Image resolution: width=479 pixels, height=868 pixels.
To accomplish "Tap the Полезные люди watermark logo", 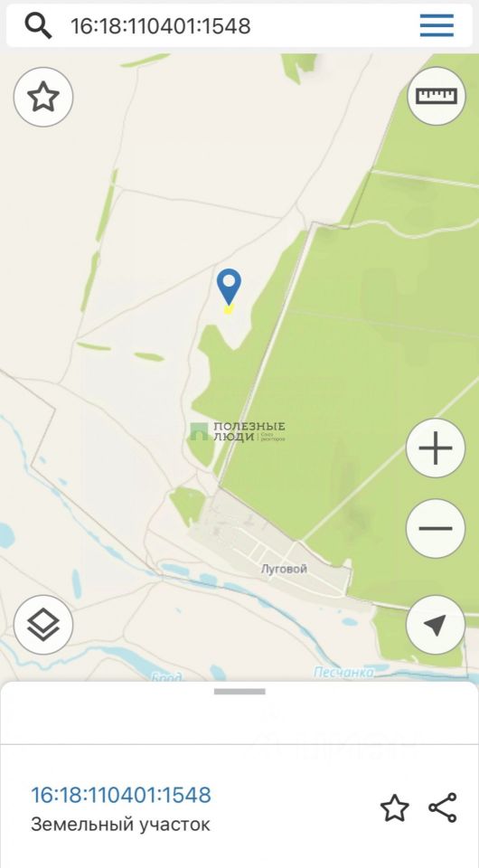I will (x=238, y=431).
